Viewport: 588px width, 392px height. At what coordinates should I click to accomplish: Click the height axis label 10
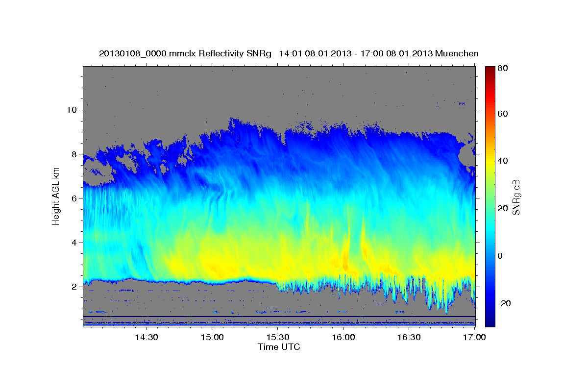pos(72,110)
